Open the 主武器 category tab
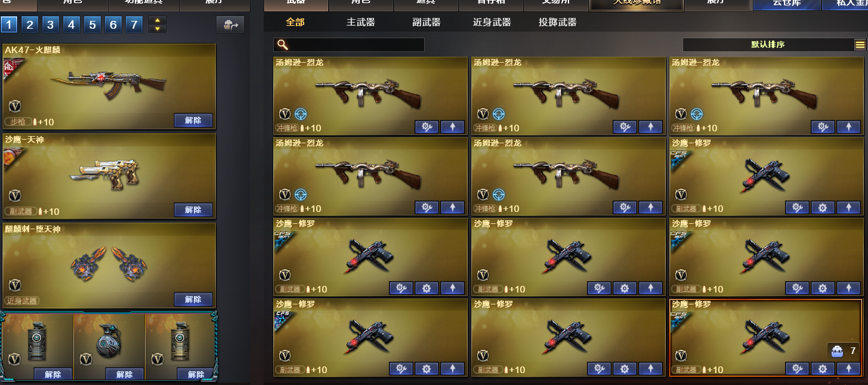868x385 pixels. (361, 22)
